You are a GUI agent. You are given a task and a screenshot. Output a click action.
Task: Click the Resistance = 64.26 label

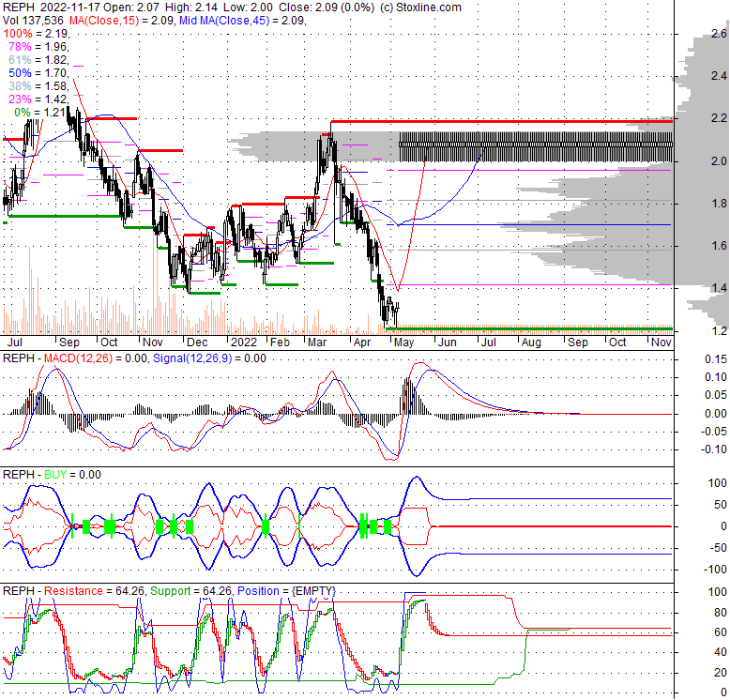click(95, 591)
